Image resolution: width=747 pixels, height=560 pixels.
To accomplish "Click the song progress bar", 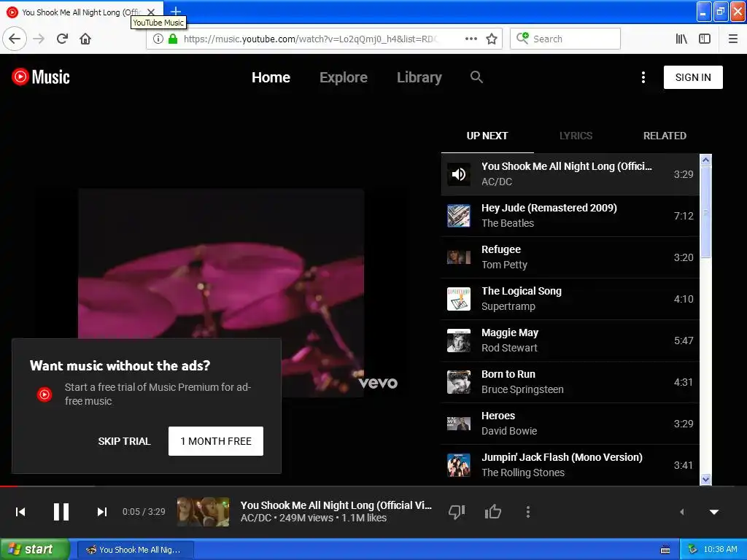I will coord(373,486).
